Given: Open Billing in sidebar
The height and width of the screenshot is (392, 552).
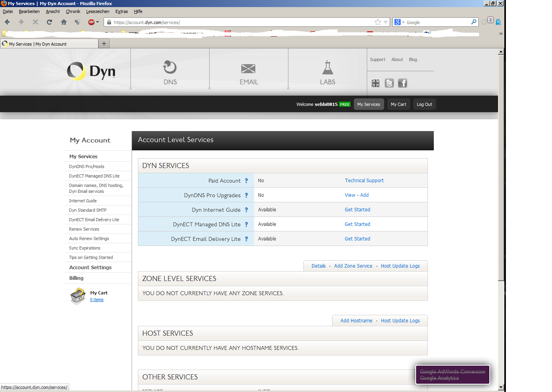Looking at the screenshot, I should (76, 278).
